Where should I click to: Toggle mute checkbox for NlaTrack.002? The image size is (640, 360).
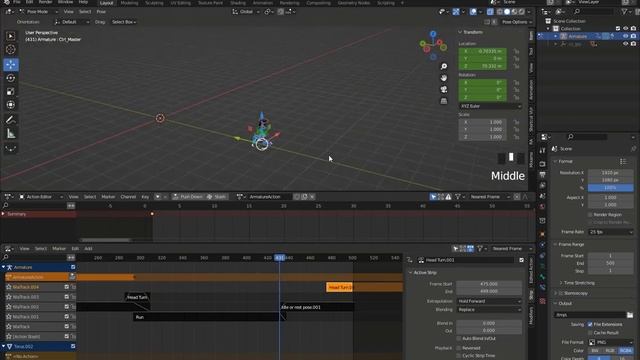click(67, 307)
